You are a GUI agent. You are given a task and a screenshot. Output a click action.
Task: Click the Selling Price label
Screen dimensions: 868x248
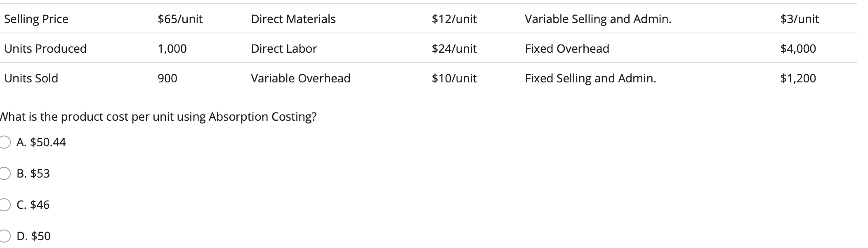point(36,19)
